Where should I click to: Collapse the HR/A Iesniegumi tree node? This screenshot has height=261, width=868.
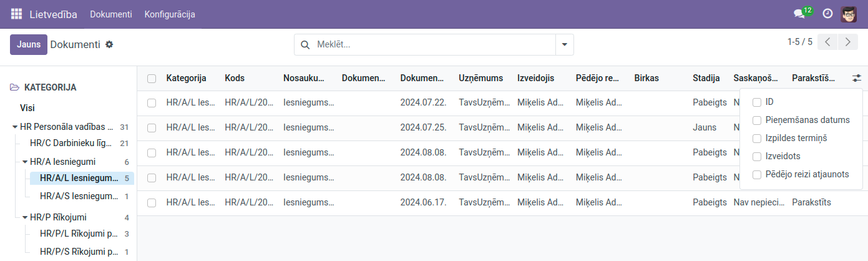25,162
